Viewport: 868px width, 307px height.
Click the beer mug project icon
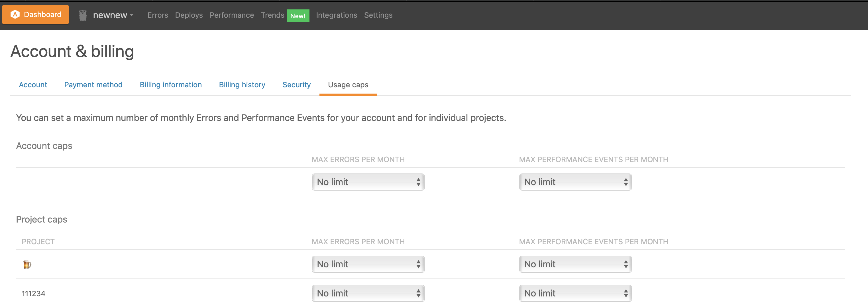point(27,264)
